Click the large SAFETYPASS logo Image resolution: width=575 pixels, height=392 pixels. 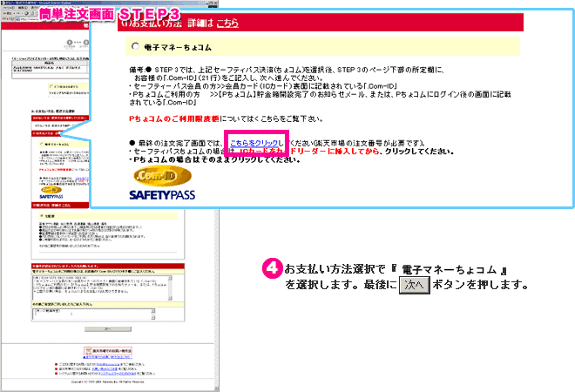[162, 195]
